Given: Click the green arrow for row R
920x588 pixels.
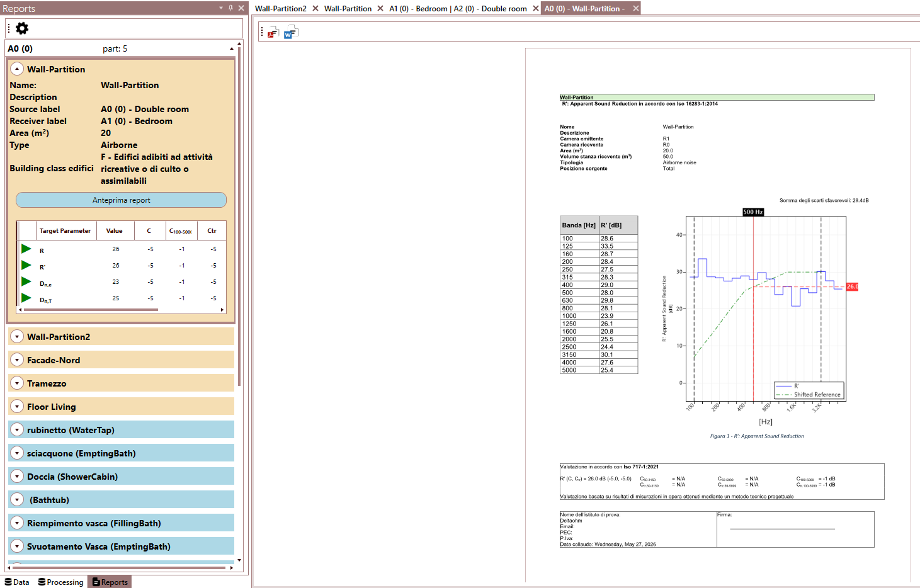Looking at the screenshot, I should [x=26, y=249].
